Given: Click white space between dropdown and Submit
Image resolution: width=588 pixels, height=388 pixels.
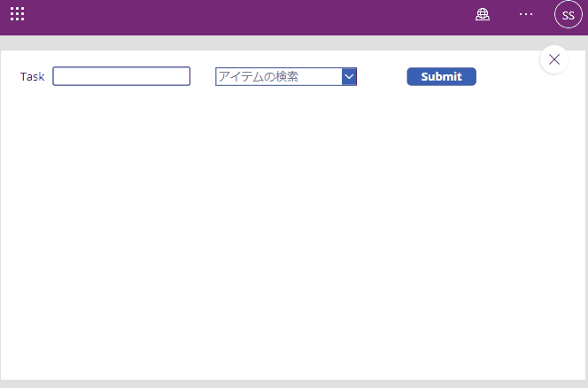Looking at the screenshot, I should click(381, 77).
